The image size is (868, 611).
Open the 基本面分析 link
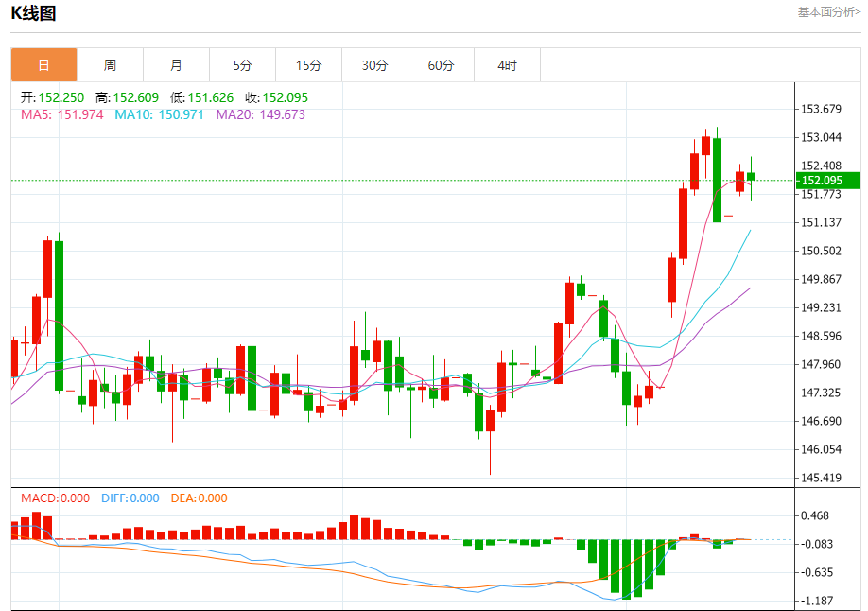point(828,12)
